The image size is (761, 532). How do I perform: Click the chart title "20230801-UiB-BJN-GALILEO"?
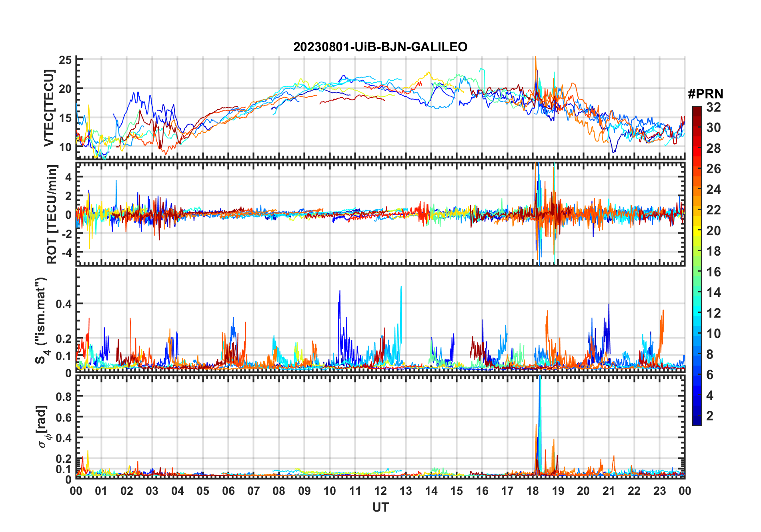(380, 47)
